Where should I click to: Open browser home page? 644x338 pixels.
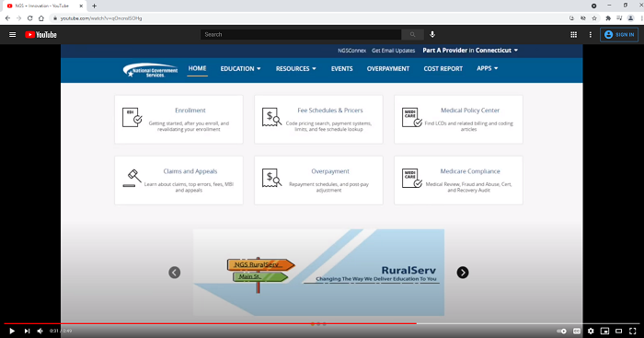[41, 18]
